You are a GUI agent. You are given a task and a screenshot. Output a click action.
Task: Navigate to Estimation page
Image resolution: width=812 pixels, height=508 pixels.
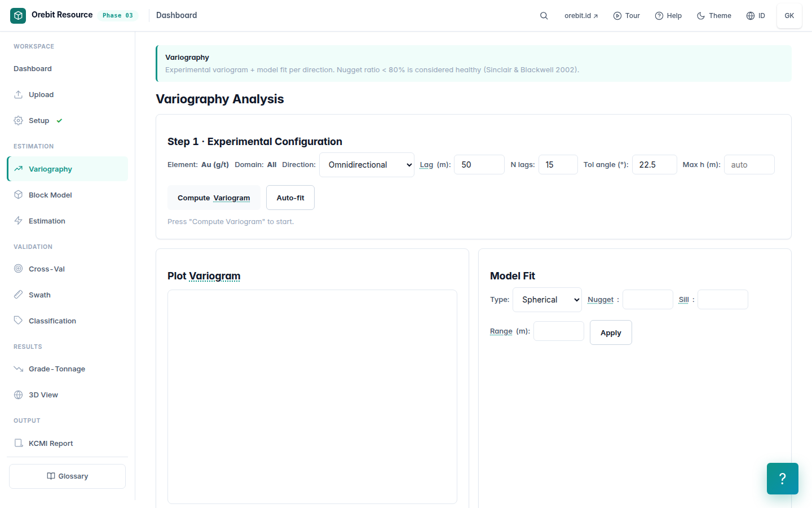coord(68,221)
